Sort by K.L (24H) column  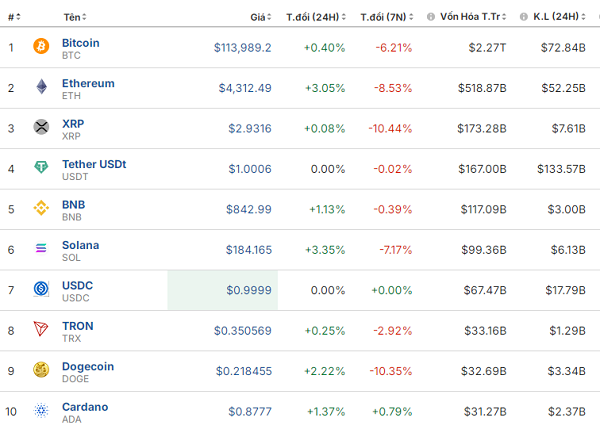(559, 17)
